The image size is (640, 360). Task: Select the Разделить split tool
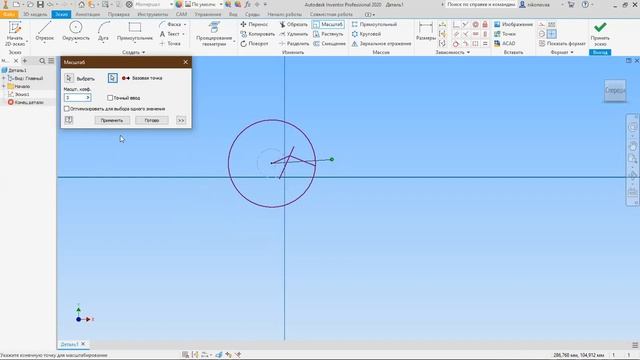pyautogui.click(x=294, y=43)
